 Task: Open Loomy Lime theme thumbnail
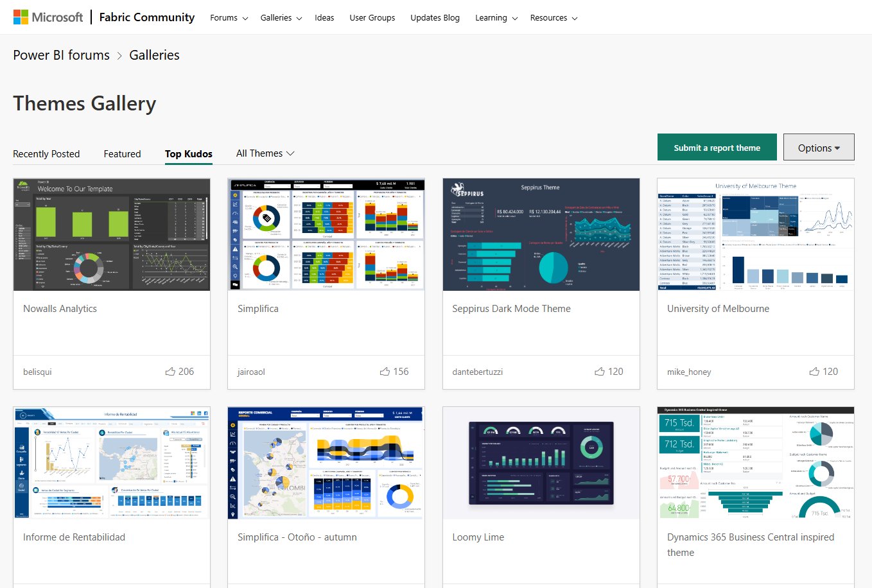[541, 463]
